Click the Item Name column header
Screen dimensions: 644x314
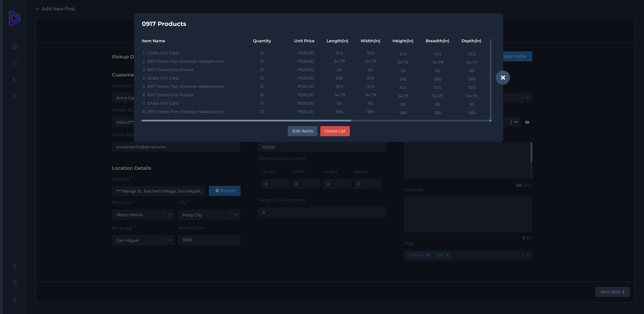pos(153,41)
